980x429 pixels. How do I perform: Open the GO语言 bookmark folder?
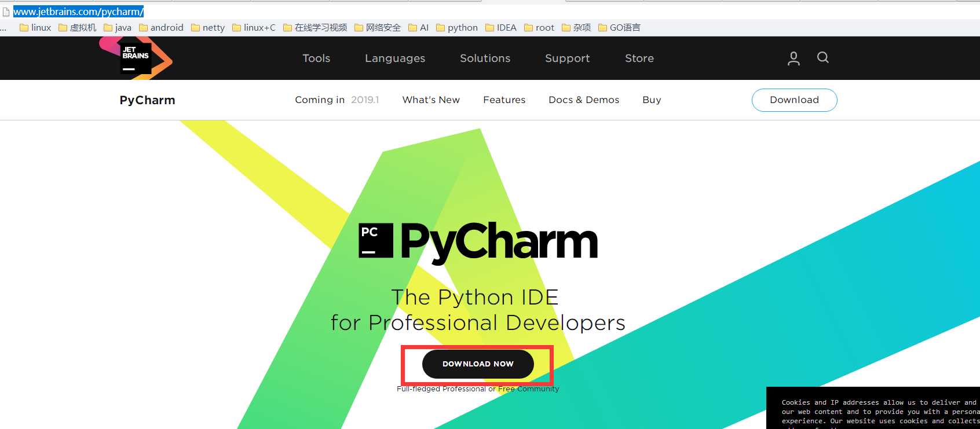pyautogui.click(x=619, y=27)
